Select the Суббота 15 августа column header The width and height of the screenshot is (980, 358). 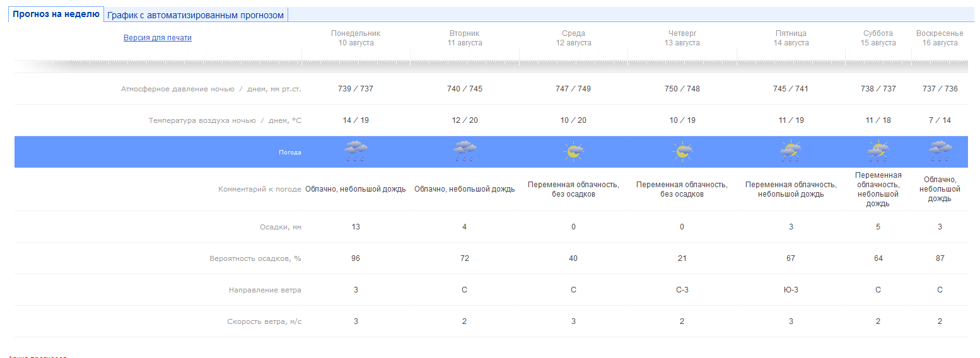pos(878,38)
